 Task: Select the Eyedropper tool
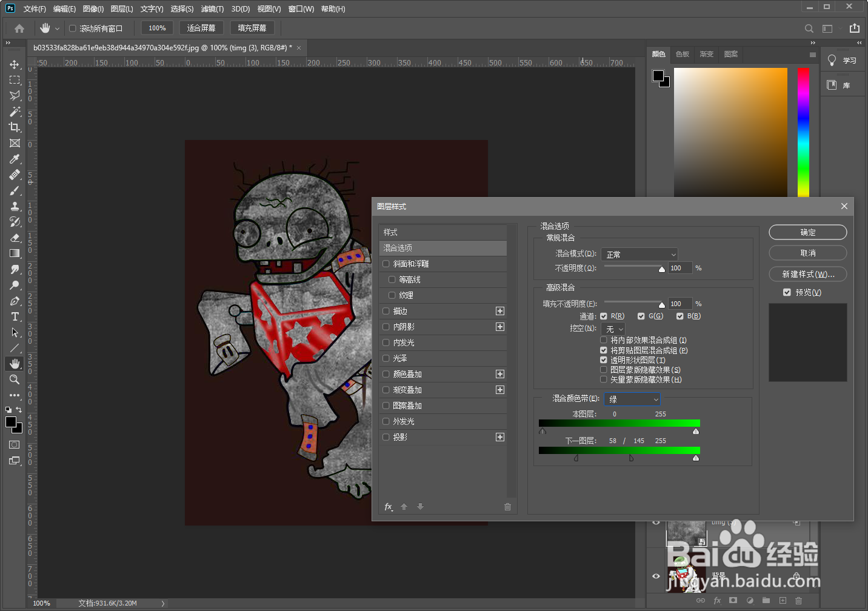pos(15,159)
